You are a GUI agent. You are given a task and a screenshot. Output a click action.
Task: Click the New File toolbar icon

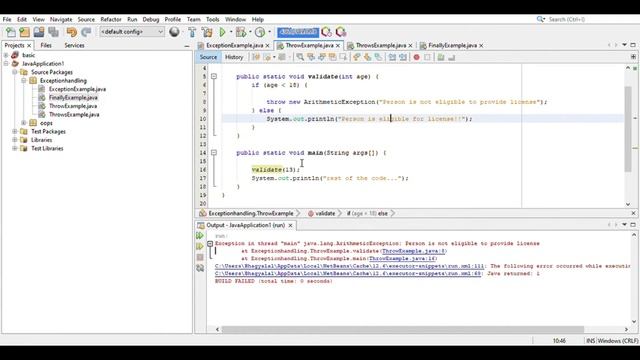click(11, 32)
